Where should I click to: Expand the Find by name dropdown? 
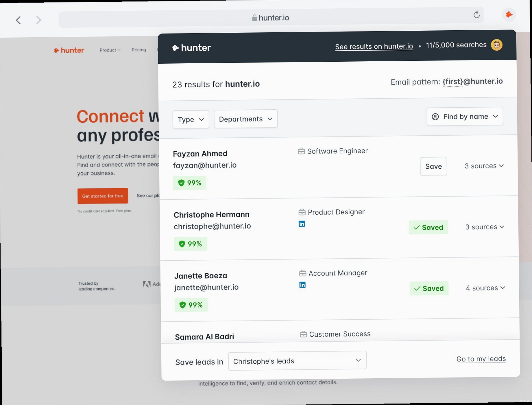(x=465, y=117)
